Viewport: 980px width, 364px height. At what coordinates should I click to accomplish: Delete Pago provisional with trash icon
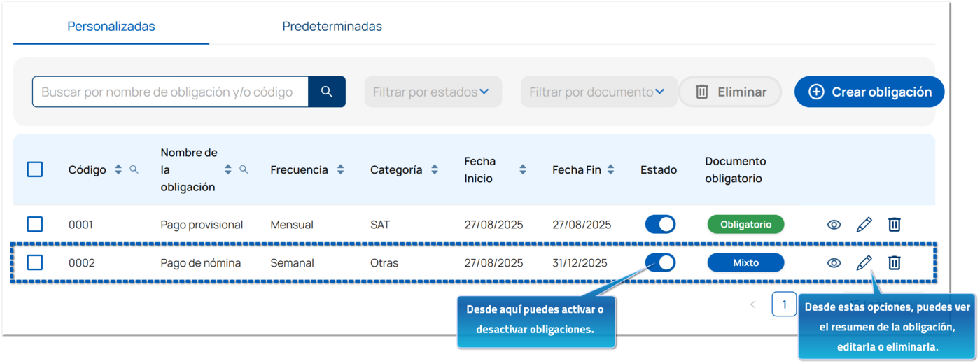point(895,224)
